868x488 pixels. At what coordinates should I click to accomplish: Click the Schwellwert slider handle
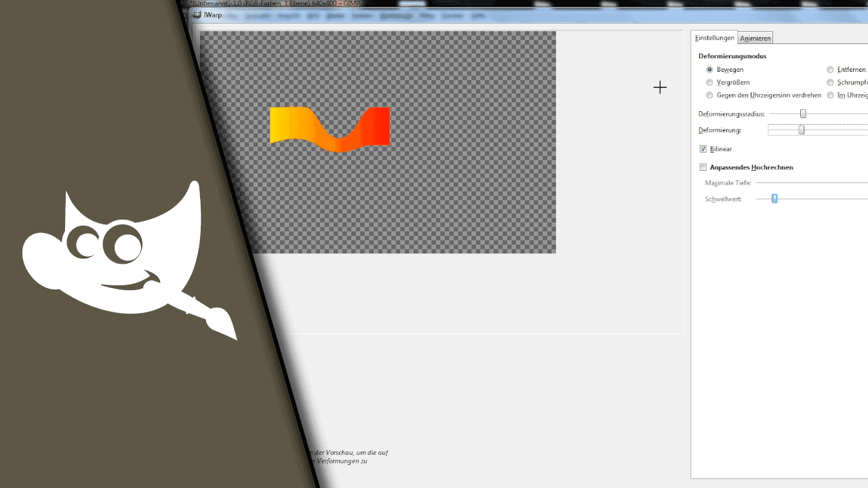click(x=774, y=199)
